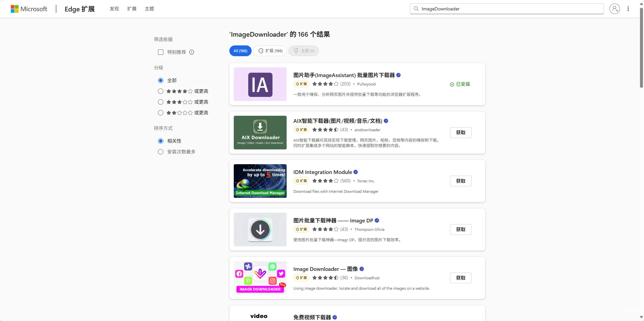644x321 pixels.
Task: Open the ImageAssistant extension thumbnail
Action: (x=260, y=84)
